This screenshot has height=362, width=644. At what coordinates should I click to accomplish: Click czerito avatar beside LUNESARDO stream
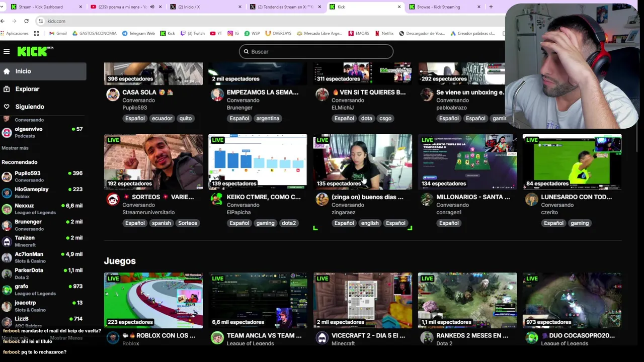pyautogui.click(x=531, y=199)
